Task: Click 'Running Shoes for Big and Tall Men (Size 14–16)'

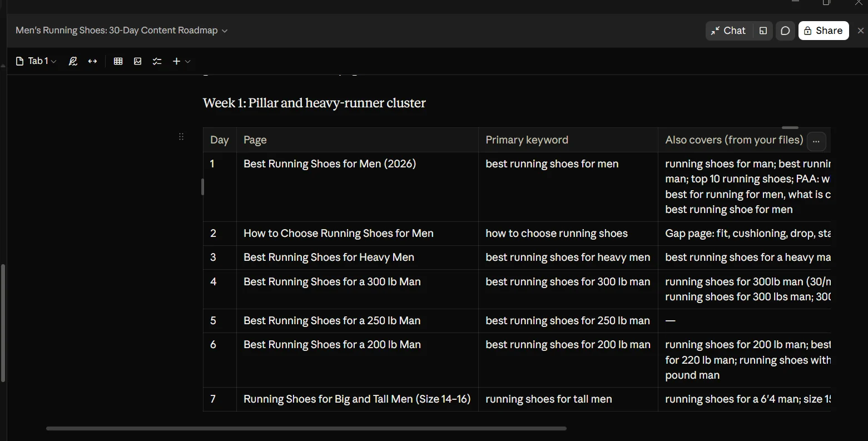Action: [358, 399]
